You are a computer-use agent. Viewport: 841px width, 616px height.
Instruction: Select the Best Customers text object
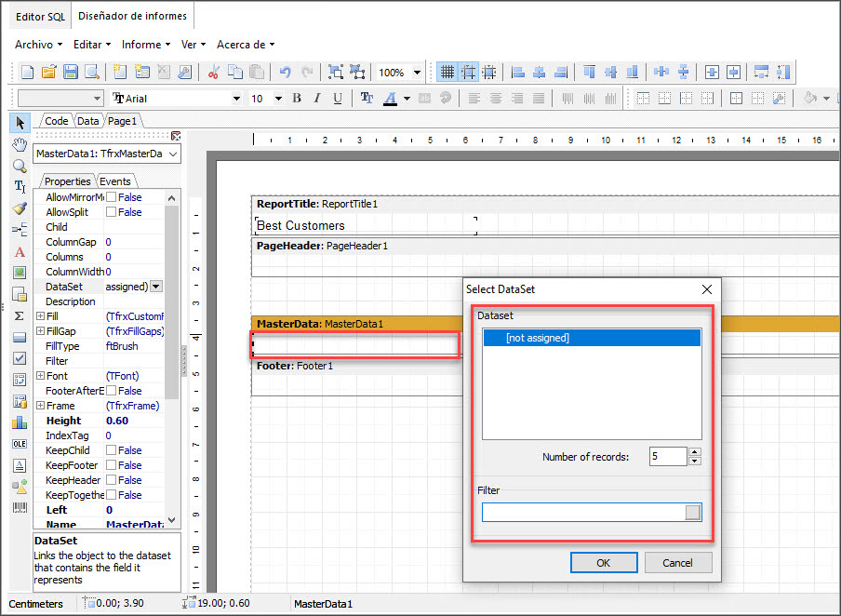[366, 225]
